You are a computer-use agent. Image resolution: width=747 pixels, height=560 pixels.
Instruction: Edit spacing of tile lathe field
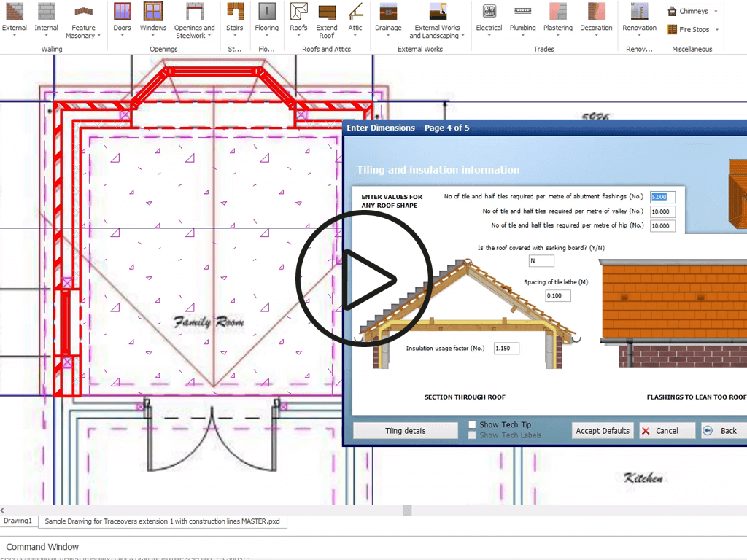(558, 296)
